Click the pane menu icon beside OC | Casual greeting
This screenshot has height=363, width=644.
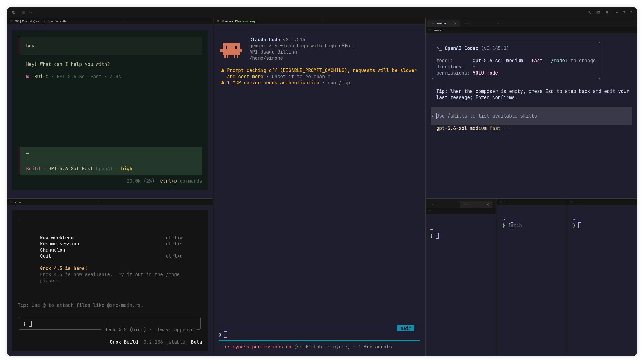click(x=11, y=21)
